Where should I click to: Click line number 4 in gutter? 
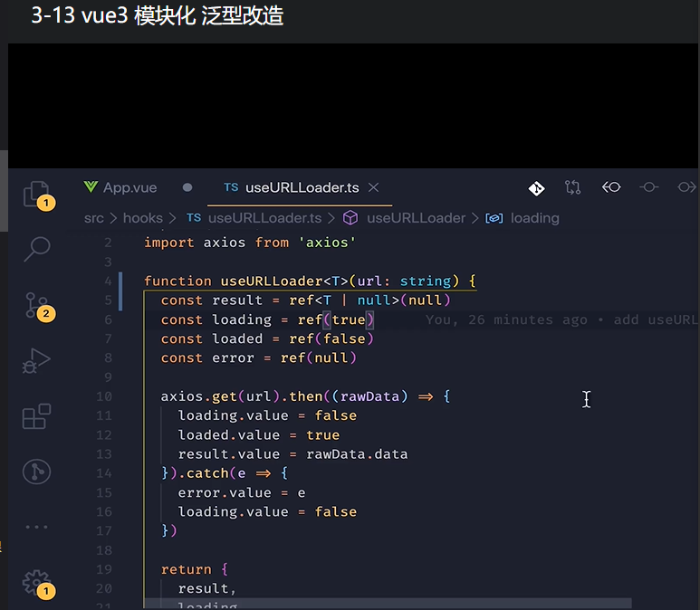[108, 281]
